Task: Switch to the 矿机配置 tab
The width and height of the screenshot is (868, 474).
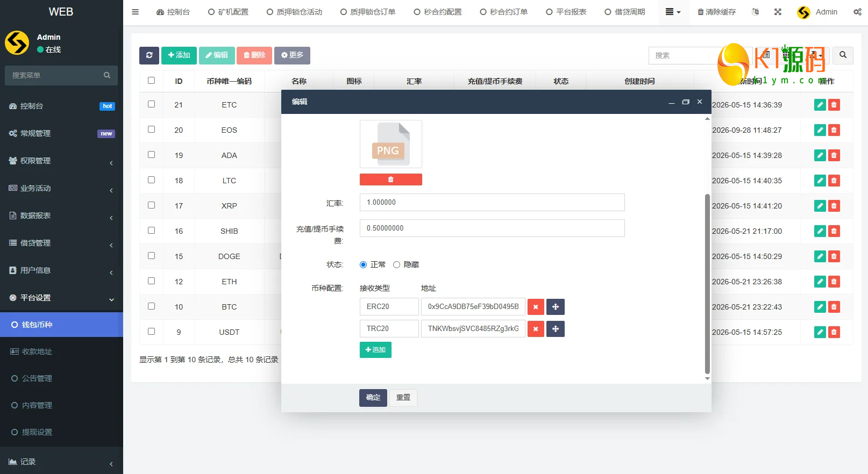Action: coord(228,12)
